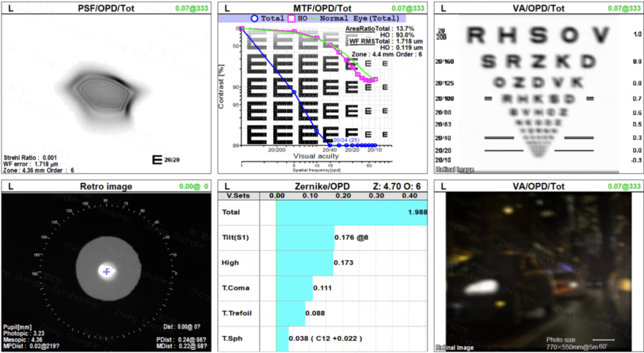Click the Photopic : 3.23 pupil value

pos(23,334)
